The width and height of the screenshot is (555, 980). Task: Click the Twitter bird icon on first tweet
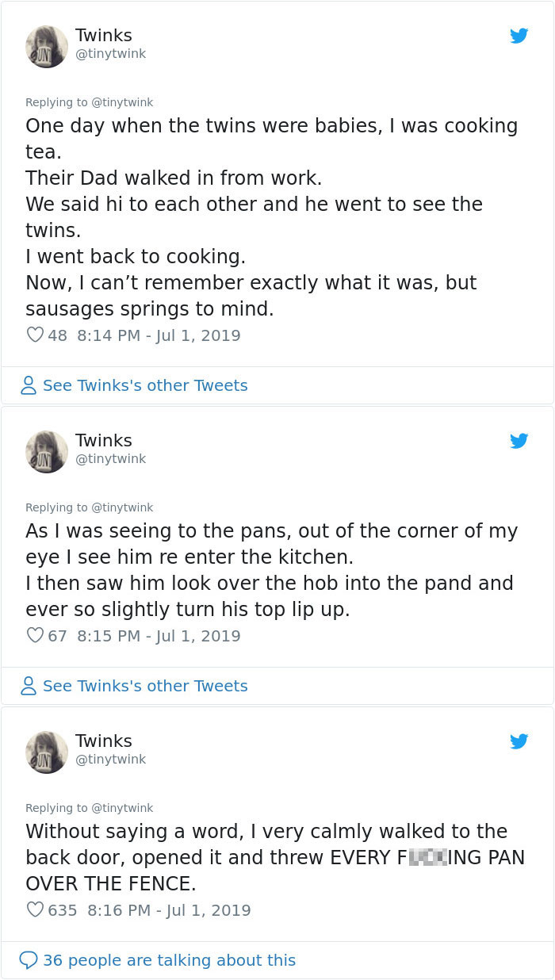coord(519,36)
